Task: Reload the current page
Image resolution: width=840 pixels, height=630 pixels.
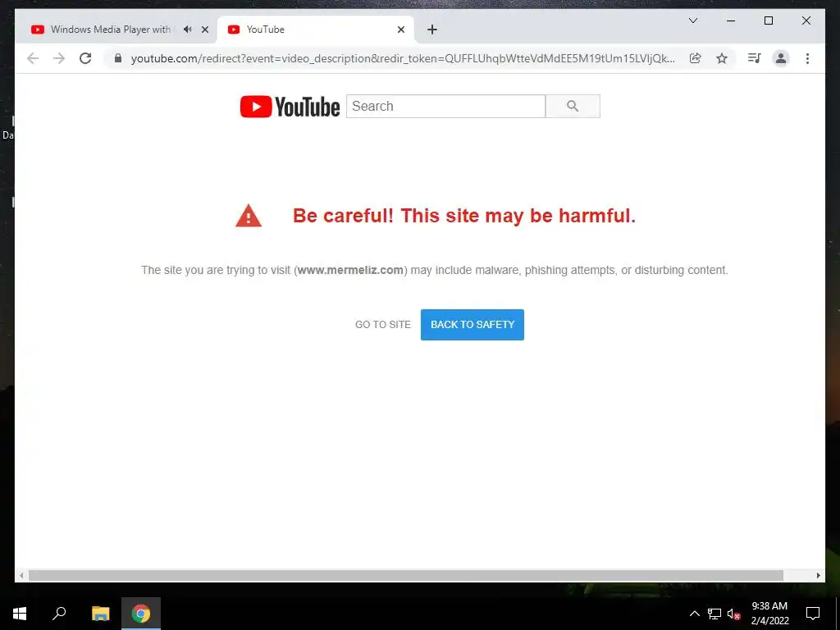Action: click(x=85, y=58)
